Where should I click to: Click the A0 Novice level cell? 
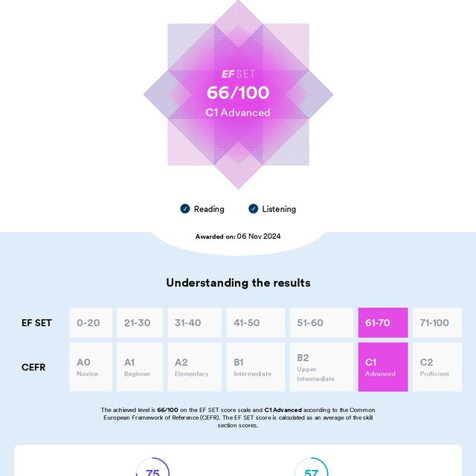[91, 367]
